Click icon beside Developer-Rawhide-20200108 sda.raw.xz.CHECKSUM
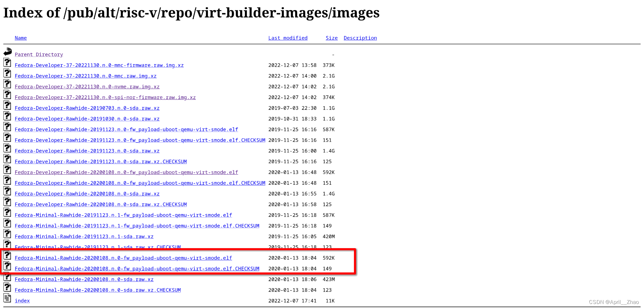 [x=7, y=202]
